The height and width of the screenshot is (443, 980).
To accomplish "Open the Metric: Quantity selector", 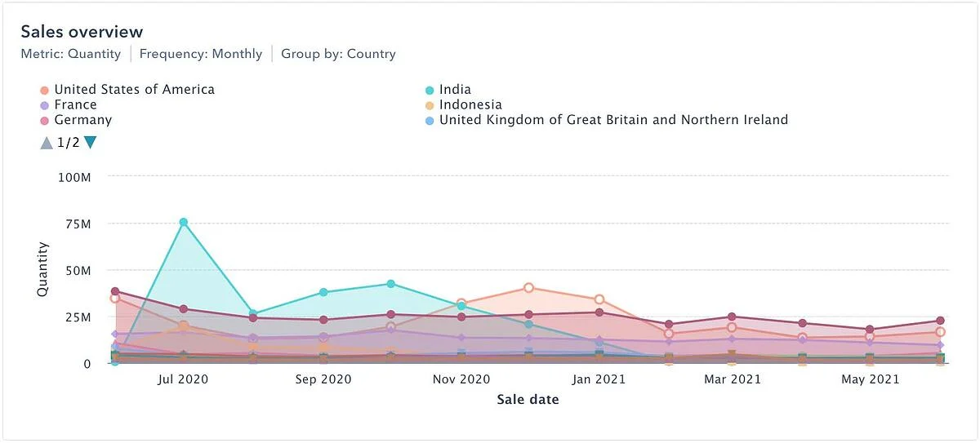I will pos(70,54).
